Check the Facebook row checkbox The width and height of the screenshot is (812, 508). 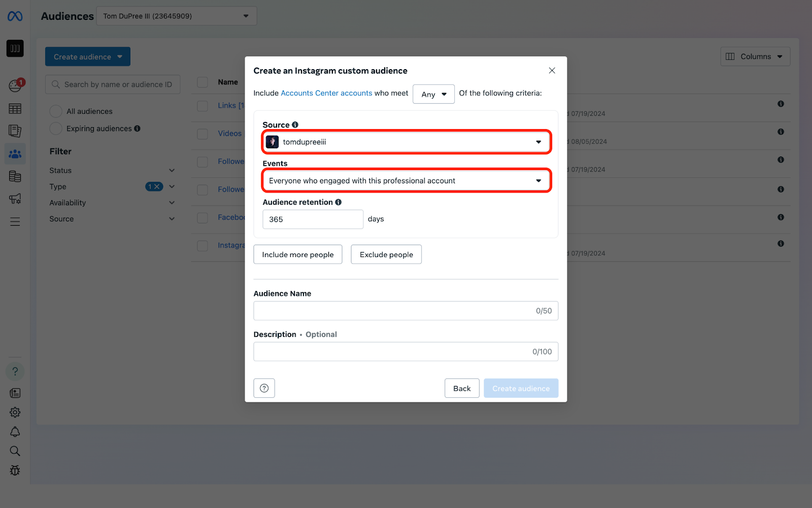(202, 217)
